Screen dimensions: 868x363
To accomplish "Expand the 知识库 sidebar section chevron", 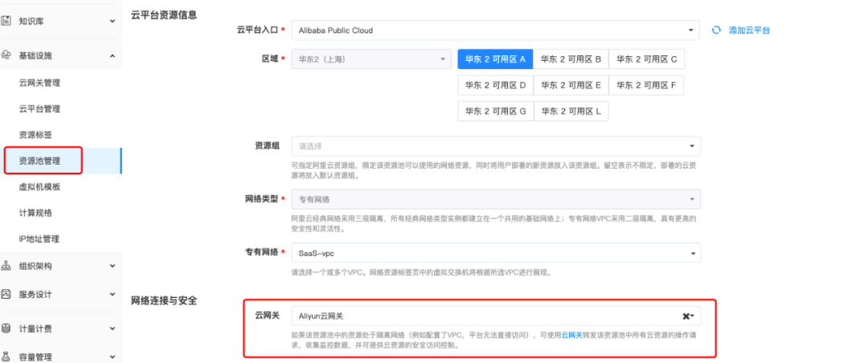I will pyautogui.click(x=113, y=21).
